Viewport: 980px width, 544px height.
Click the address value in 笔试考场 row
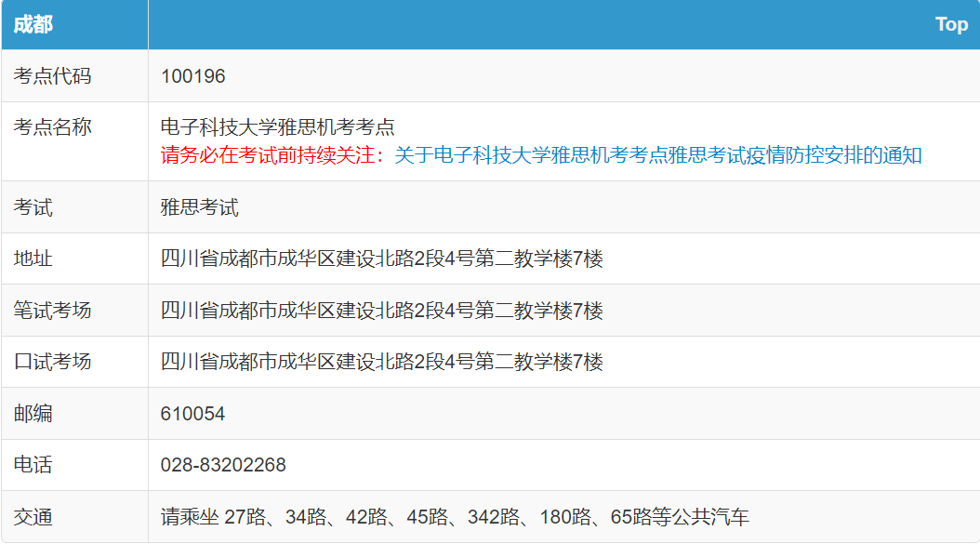[x=382, y=311]
